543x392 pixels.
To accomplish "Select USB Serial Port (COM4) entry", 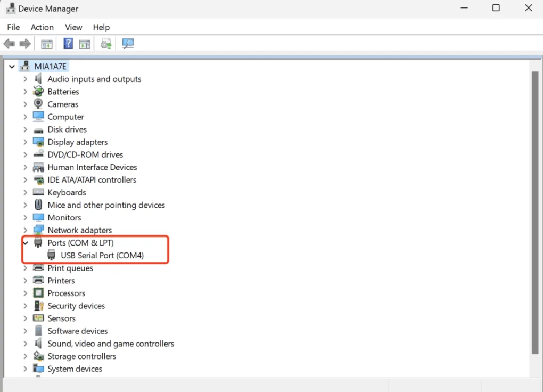I will click(x=102, y=256).
